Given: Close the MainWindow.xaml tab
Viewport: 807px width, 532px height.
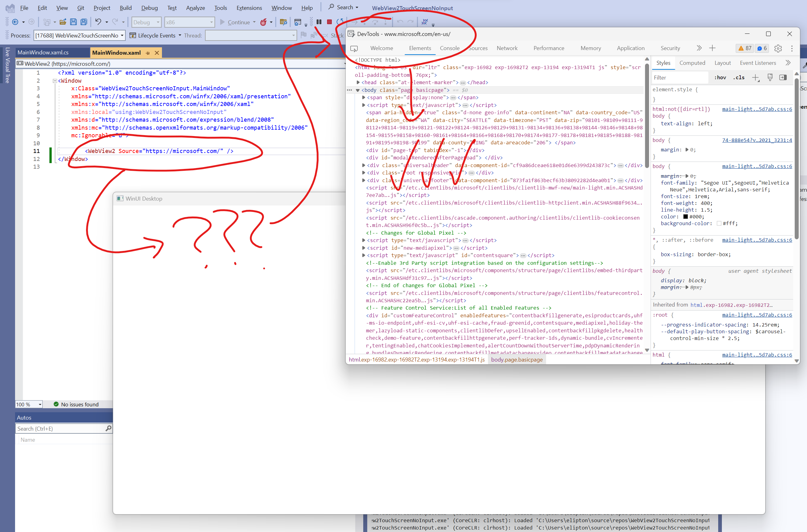Looking at the screenshot, I should [157, 53].
